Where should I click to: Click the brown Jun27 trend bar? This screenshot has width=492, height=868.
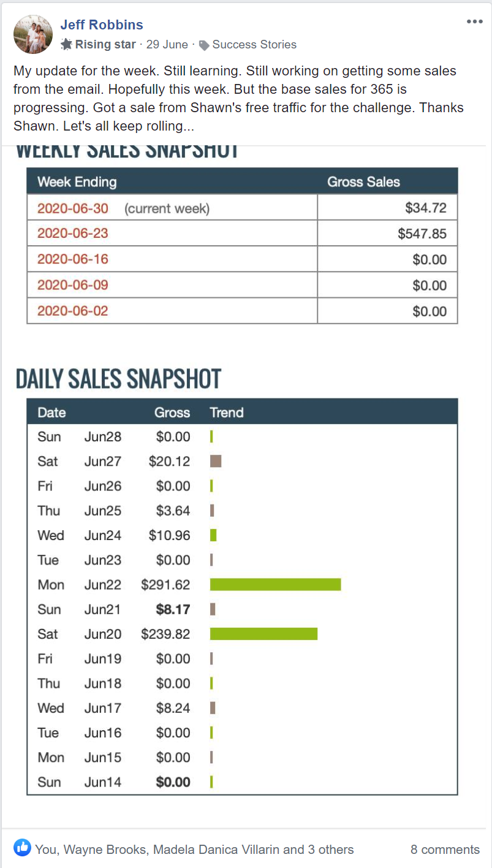click(x=216, y=461)
